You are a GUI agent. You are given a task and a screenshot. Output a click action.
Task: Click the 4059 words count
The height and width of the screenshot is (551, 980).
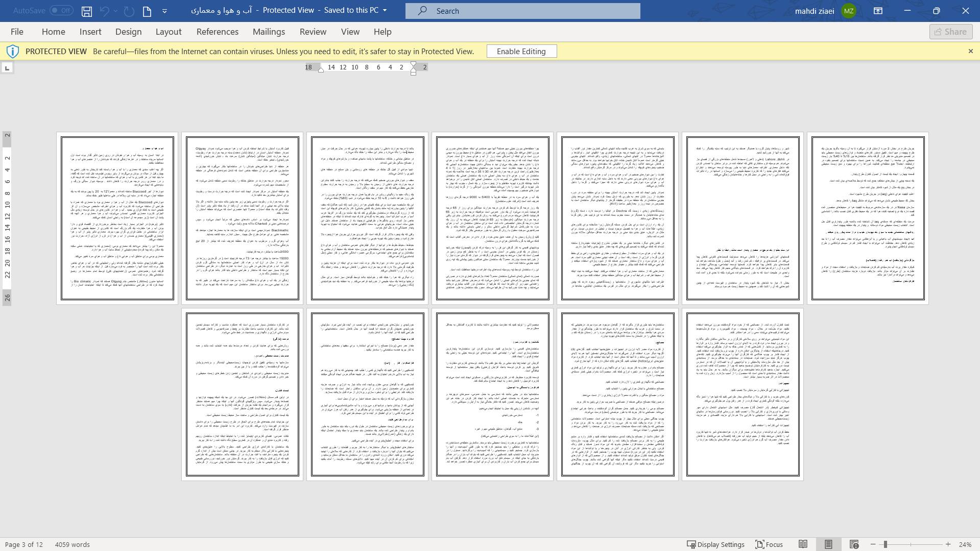pyautogui.click(x=73, y=544)
